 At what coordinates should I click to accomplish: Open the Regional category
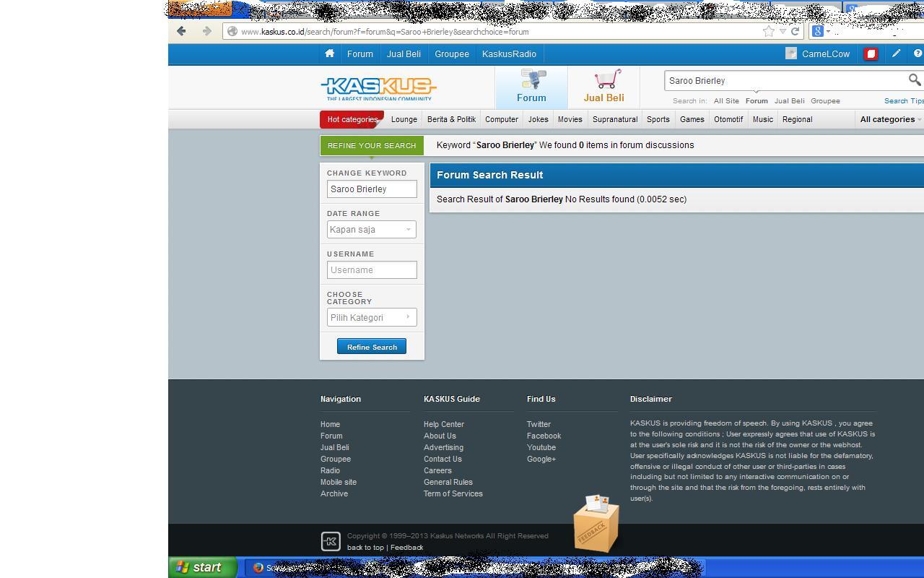(797, 119)
